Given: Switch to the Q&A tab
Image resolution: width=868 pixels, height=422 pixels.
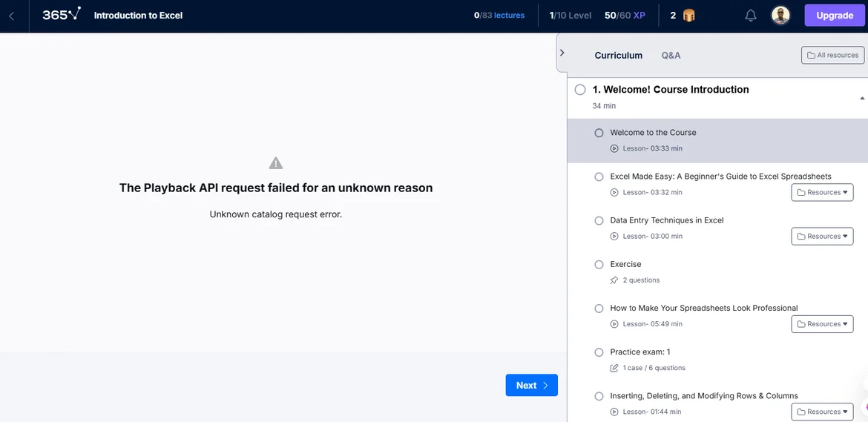Looking at the screenshot, I should [x=671, y=56].
